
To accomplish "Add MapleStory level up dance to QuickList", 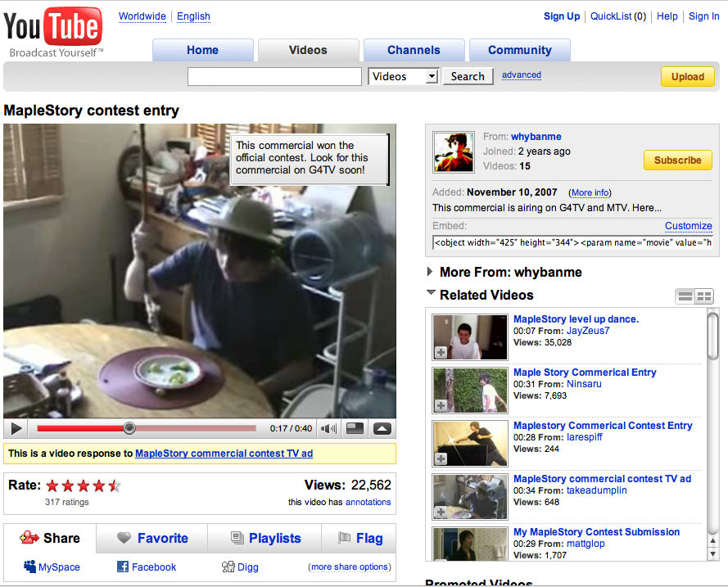I will (x=441, y=353).
